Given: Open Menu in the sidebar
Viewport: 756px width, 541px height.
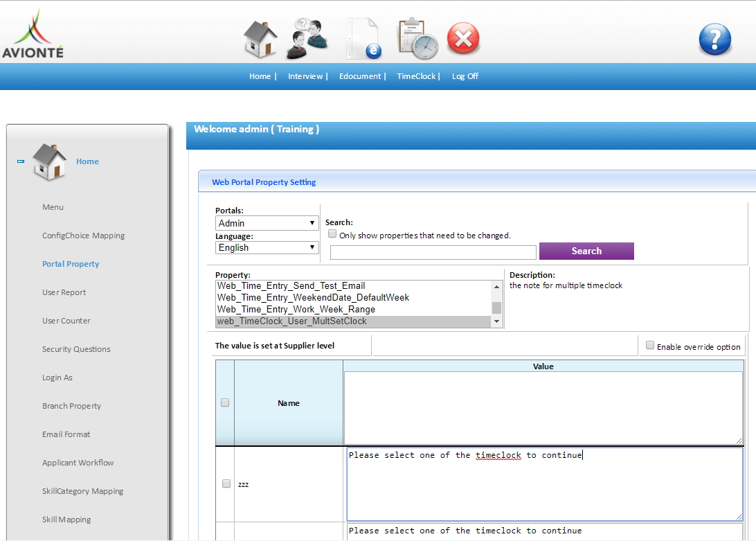Looking at the screenshot, I should point(53,207).
